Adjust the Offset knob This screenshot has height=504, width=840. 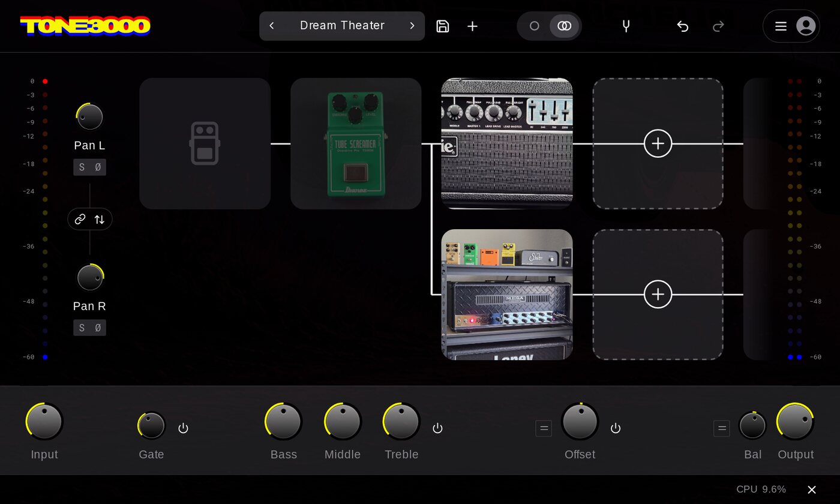(x=580, y=421)
